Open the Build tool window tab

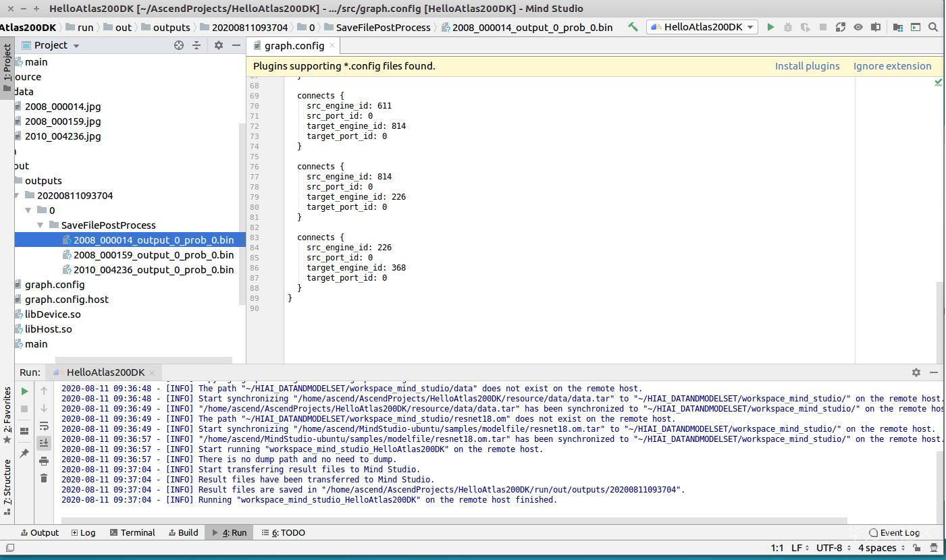point(183,532)
